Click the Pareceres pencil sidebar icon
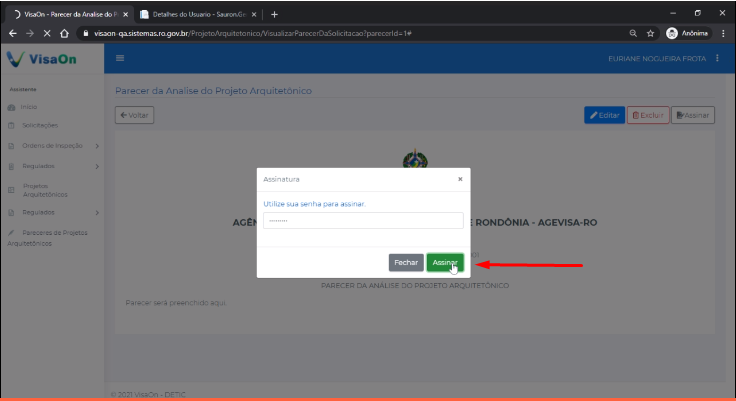 click(x=11, y=233)
